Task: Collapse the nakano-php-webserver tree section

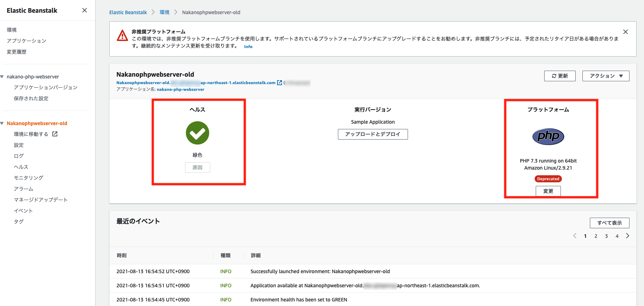Action: pyautogui.click(x=2, y=77)
